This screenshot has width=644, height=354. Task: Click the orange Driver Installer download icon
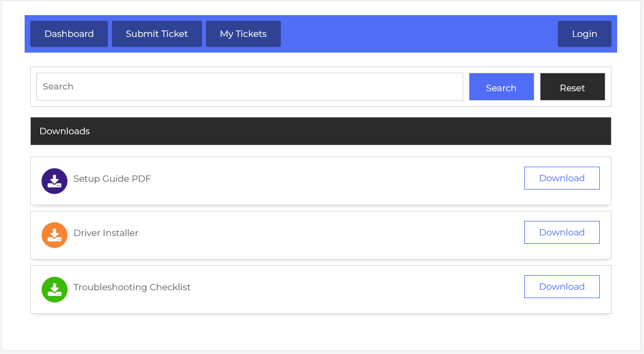pos(54,235)
